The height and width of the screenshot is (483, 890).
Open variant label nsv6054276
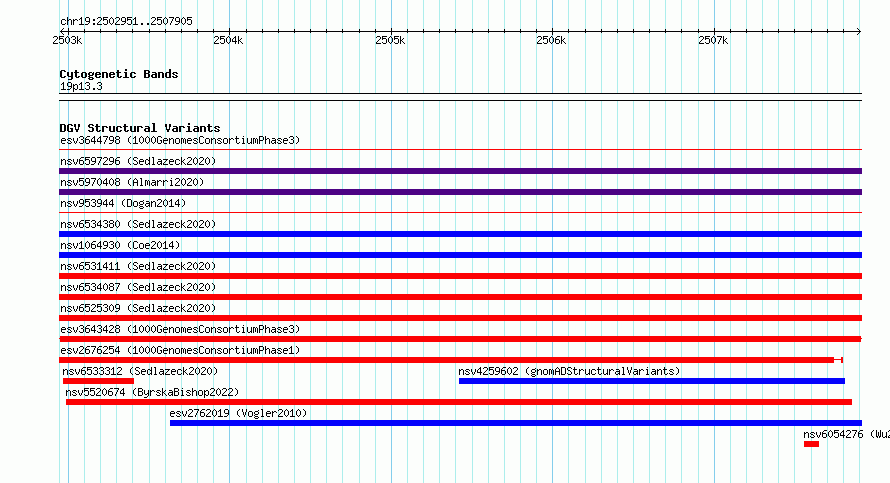pyautogui.click(x=846, y=434)
